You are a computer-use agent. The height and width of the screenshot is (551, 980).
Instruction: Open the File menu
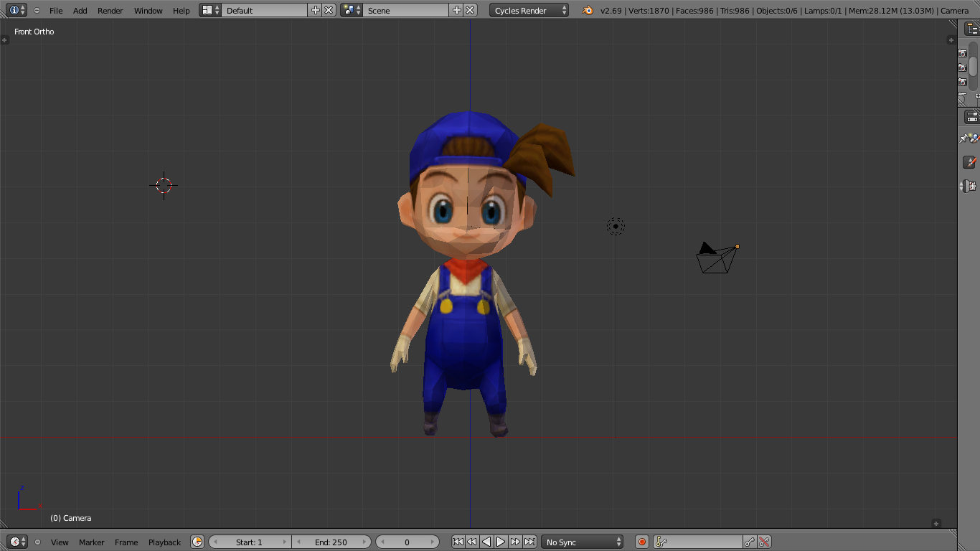(56, 11)
